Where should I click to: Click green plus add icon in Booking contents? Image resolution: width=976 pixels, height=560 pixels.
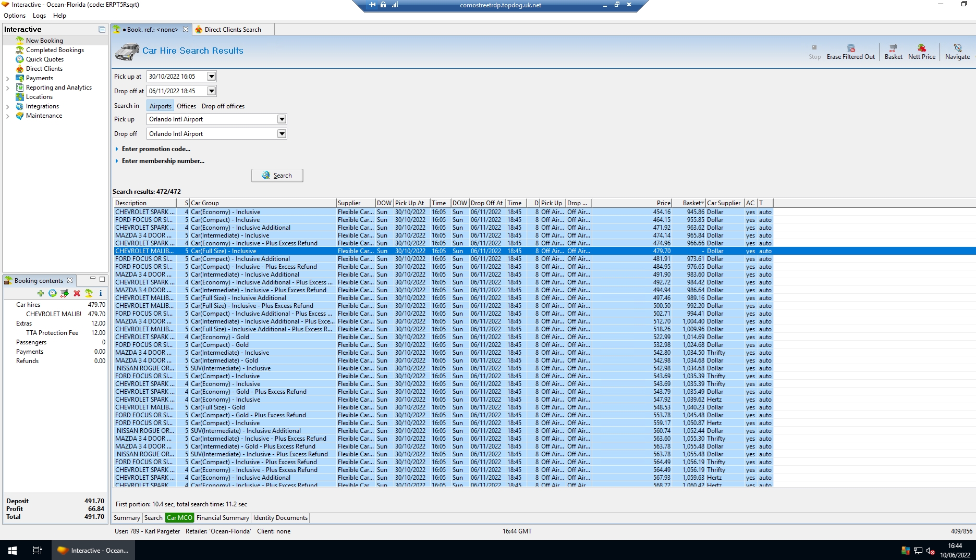point(41,293)
